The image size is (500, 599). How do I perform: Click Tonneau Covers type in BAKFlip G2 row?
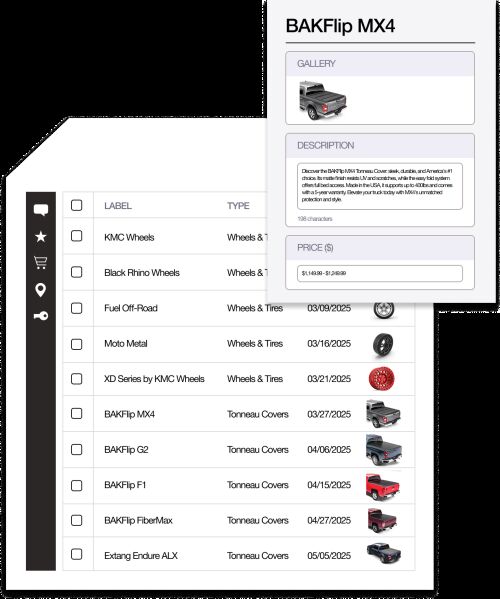coord(258,450)
